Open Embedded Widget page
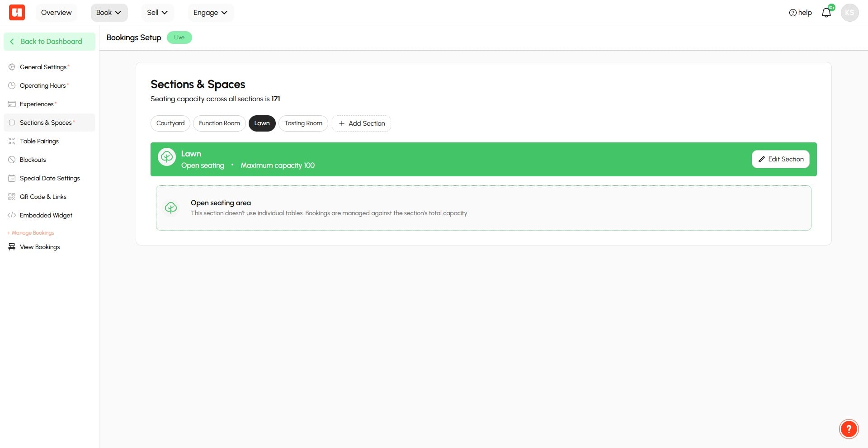Image resolution: width=868 pixels, height=448 pixels. coord(49,215)
